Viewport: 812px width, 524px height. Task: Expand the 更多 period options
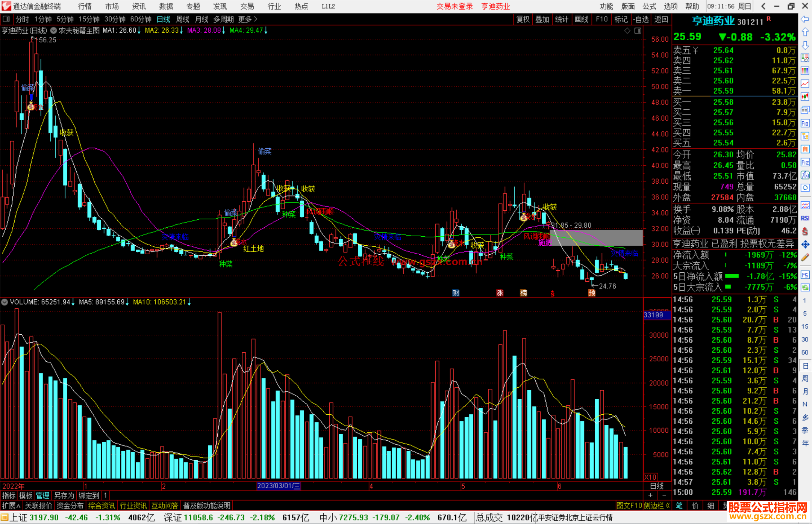click(x=247, y=19)
